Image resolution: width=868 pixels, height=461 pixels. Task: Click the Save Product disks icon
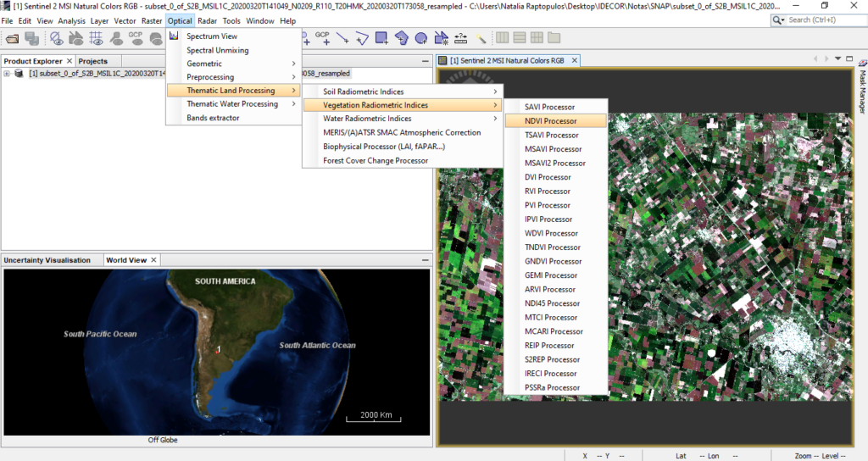[32, 38]
